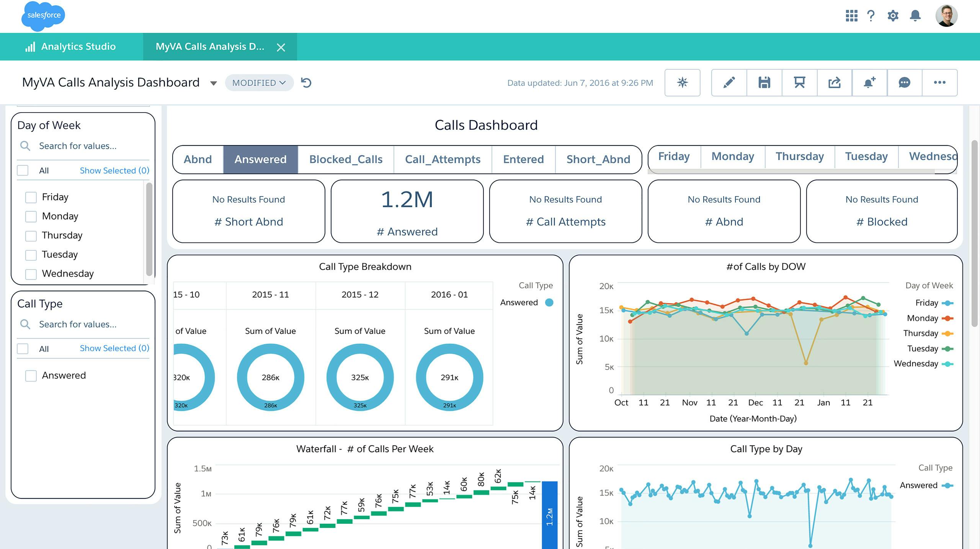The width and height of the screenshot is (980, 549).
Task: Click the 2015 - 11 donut chart
Action: click(x=270, y=377)
